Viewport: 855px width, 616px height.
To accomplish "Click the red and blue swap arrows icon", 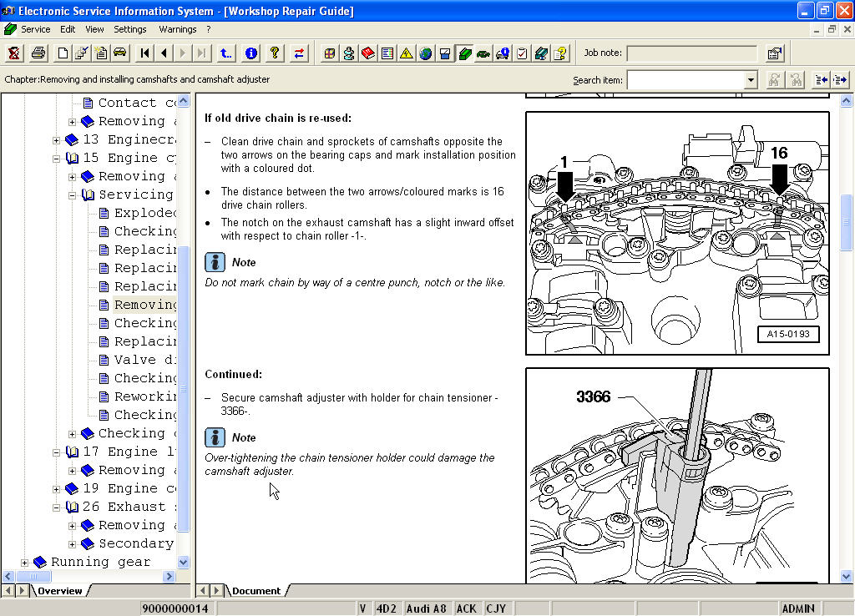I will pyautogui.click(x=299, y=53).
